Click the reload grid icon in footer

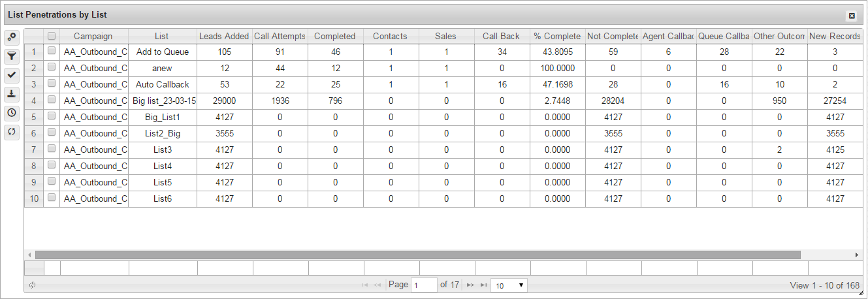coord(32,285)
